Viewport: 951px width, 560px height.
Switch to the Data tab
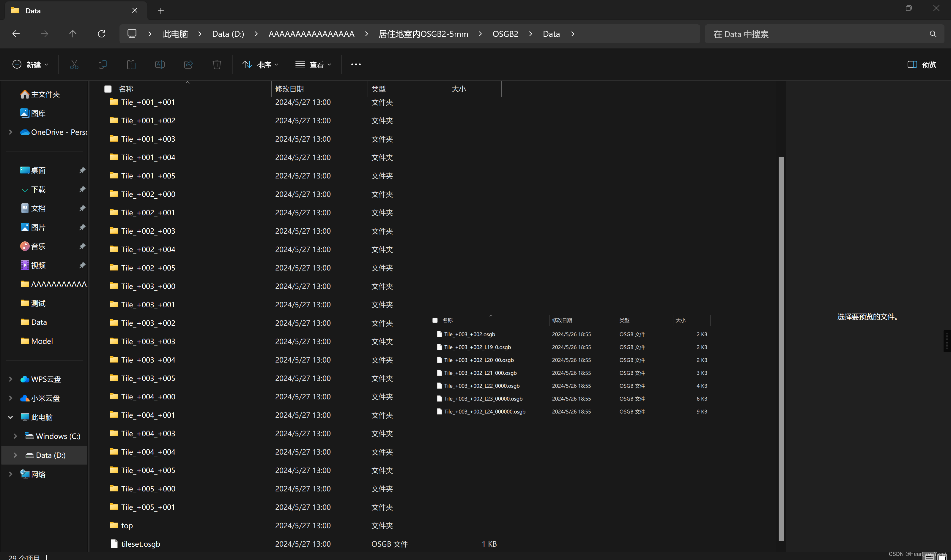point(34,11)
